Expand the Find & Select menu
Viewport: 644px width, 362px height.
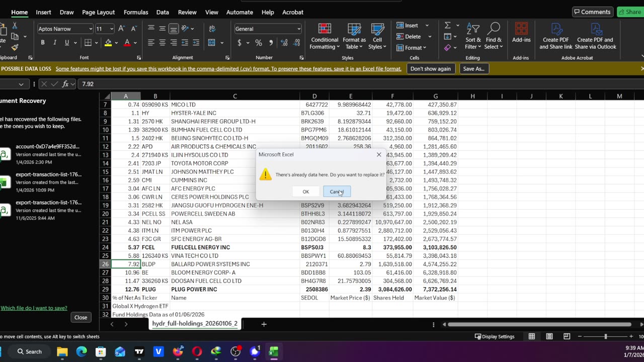tap(494, 36)
